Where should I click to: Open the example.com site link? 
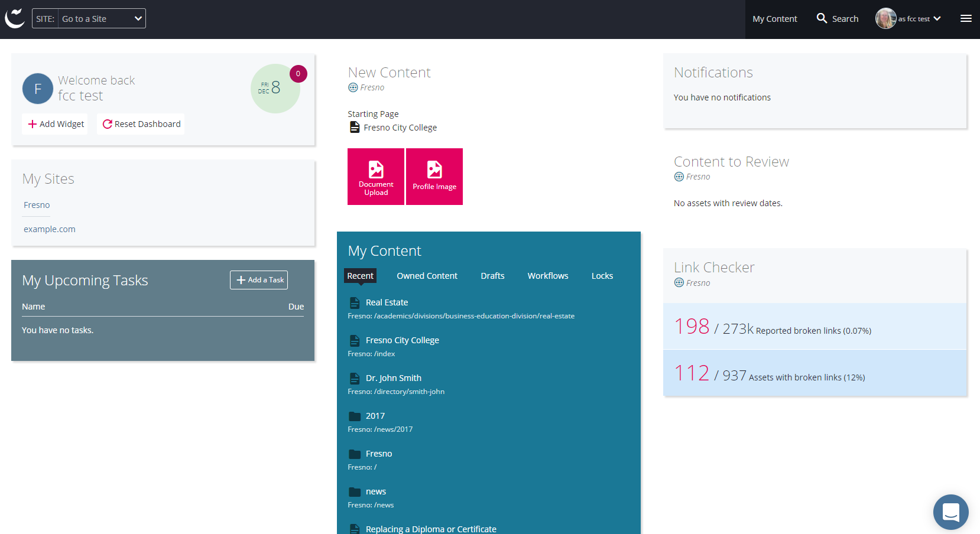(50, 229)
